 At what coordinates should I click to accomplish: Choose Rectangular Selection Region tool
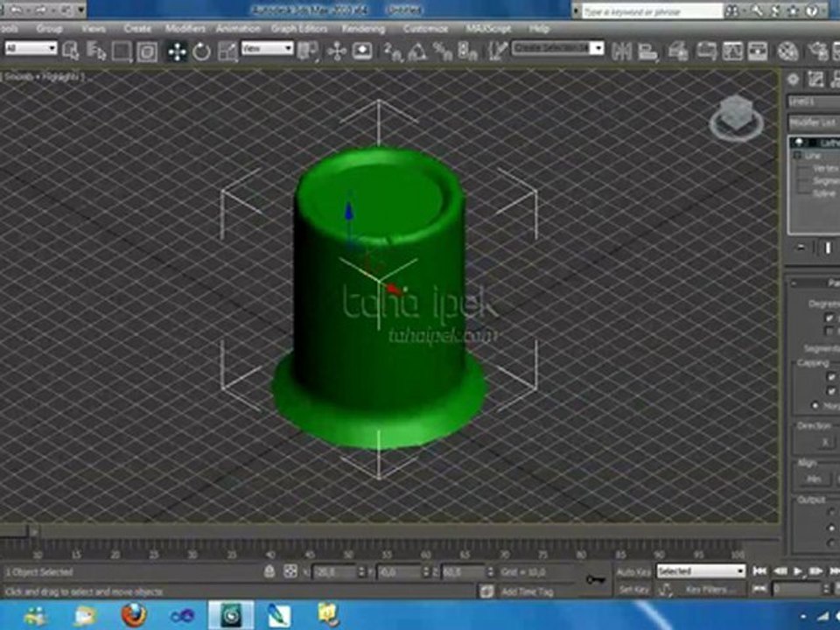coord(122,52)
